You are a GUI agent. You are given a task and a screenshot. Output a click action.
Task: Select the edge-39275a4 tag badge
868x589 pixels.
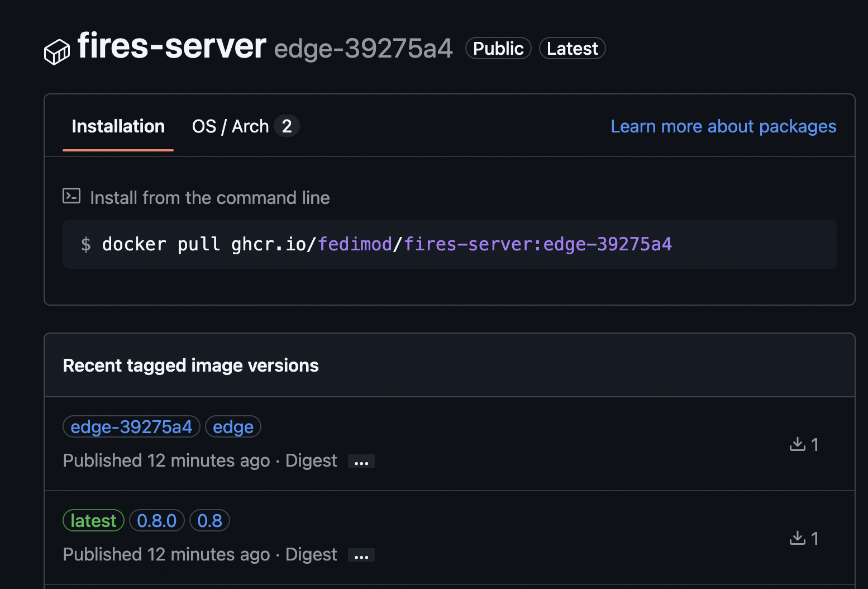131,426
